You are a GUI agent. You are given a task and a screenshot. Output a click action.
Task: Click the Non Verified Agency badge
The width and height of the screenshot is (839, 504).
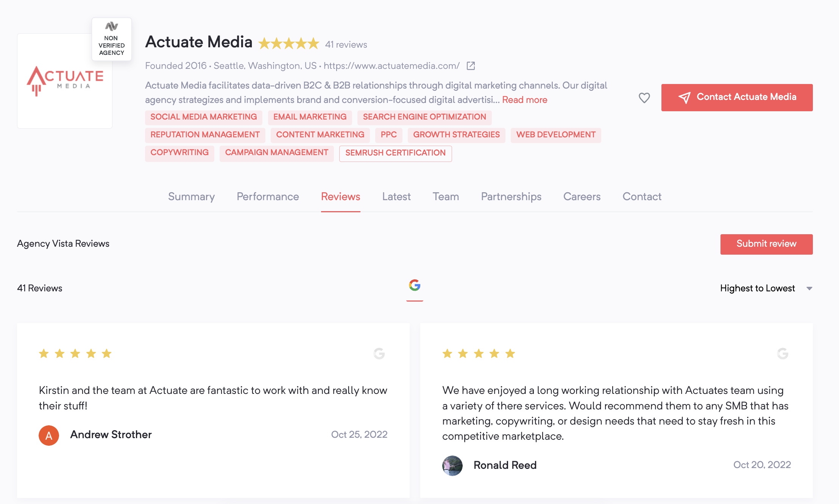click(112, 39)
